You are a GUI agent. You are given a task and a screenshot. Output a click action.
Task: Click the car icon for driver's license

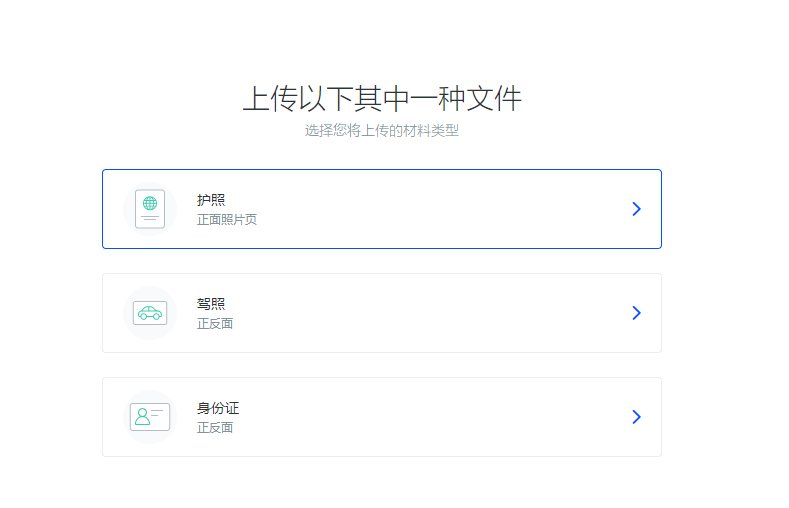coord(150,313)
